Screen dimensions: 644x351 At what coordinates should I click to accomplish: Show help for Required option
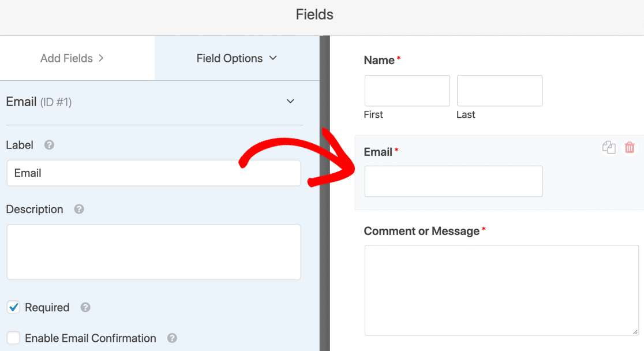click(x=85, y=308)
